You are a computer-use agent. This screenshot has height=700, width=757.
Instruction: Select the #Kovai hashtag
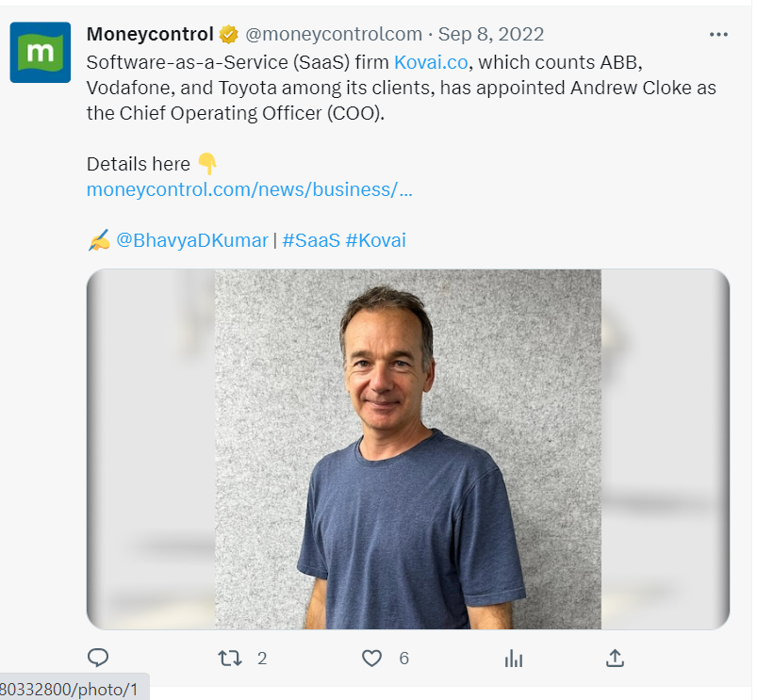(375, 240)
